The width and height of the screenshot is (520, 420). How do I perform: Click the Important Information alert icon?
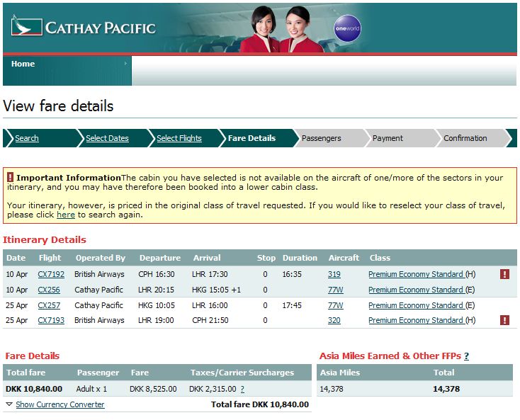[11, 177]
